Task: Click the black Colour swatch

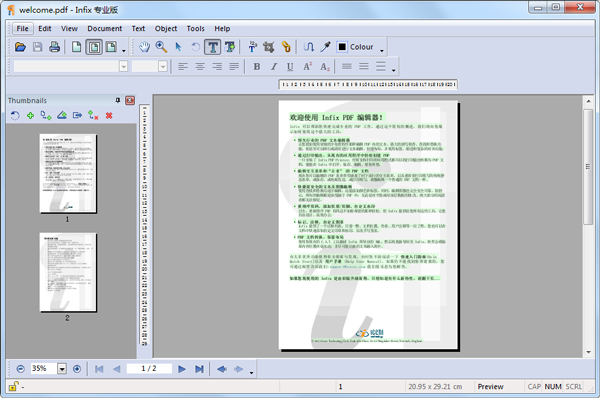Action: click(342, 47)
